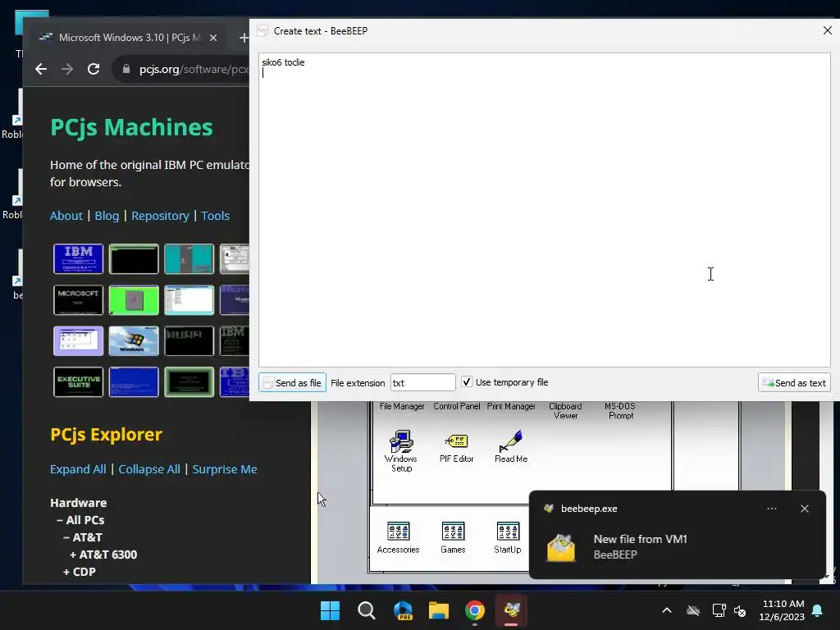This screenshot has height=630, width=840.
Task: Click the File extension input field
Action: point(422,382)
